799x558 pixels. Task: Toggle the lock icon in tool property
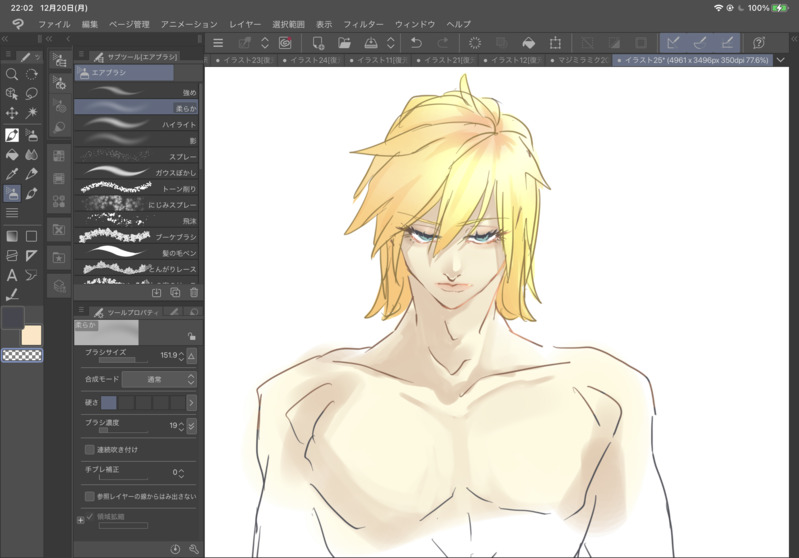click(192, 336)
